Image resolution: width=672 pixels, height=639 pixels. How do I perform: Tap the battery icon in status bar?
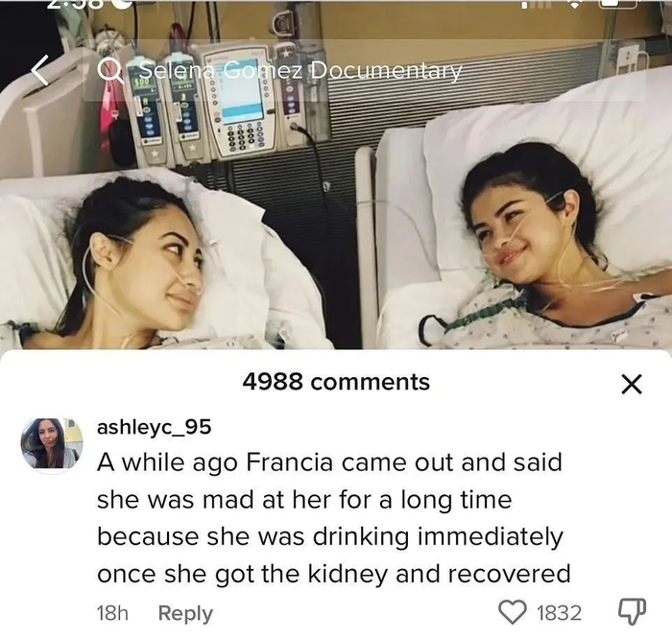(x=619, y=4)
